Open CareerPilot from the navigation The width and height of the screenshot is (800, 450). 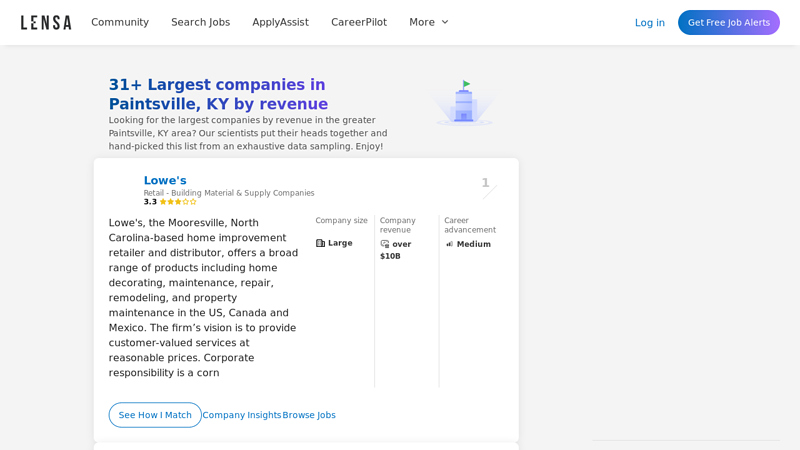point(359,22)
